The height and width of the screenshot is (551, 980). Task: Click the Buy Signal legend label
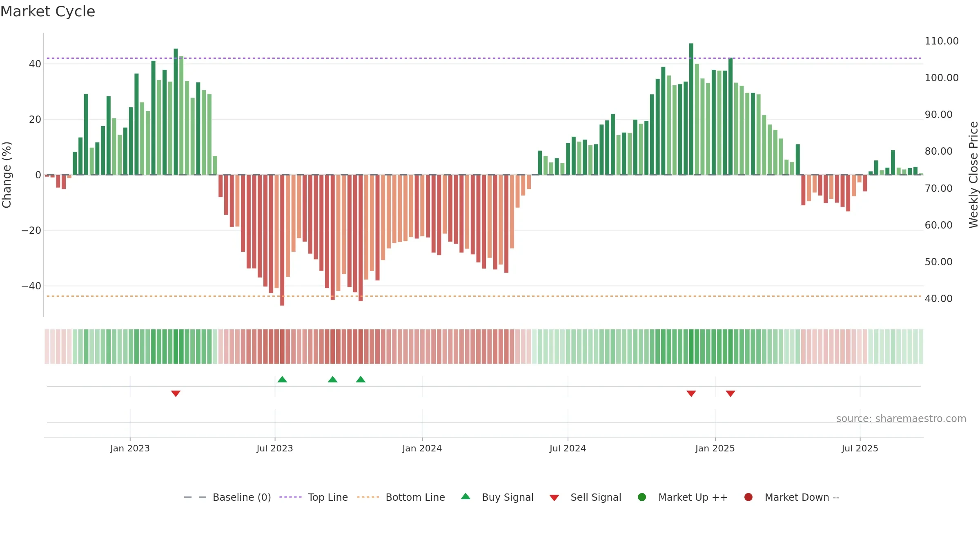[508, 497]
